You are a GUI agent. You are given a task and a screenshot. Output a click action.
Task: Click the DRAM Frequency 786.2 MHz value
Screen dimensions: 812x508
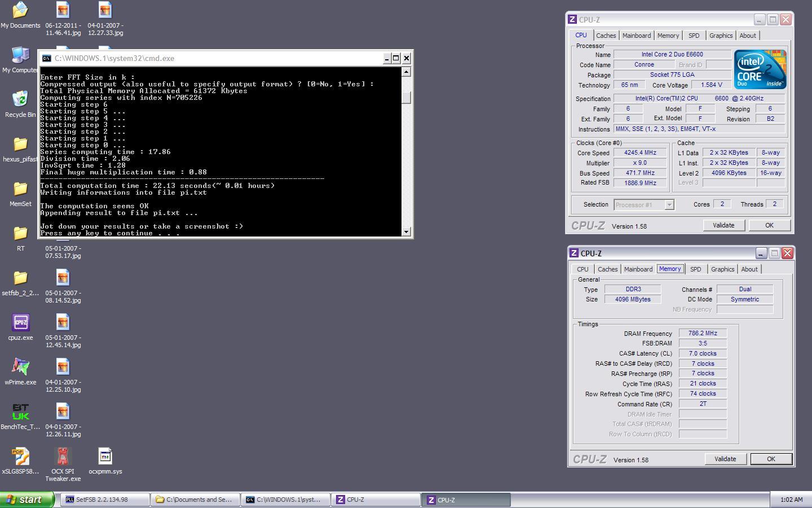(703, 333)
